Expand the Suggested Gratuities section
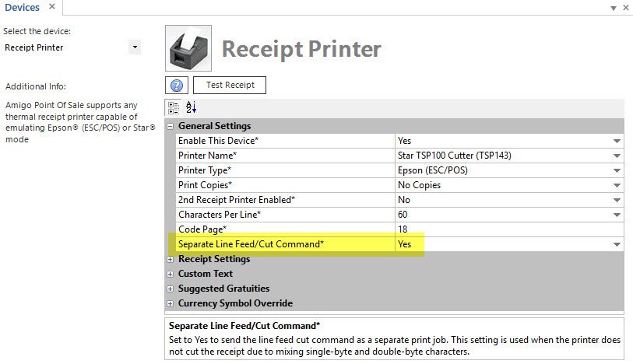 [x=171, y=289]
